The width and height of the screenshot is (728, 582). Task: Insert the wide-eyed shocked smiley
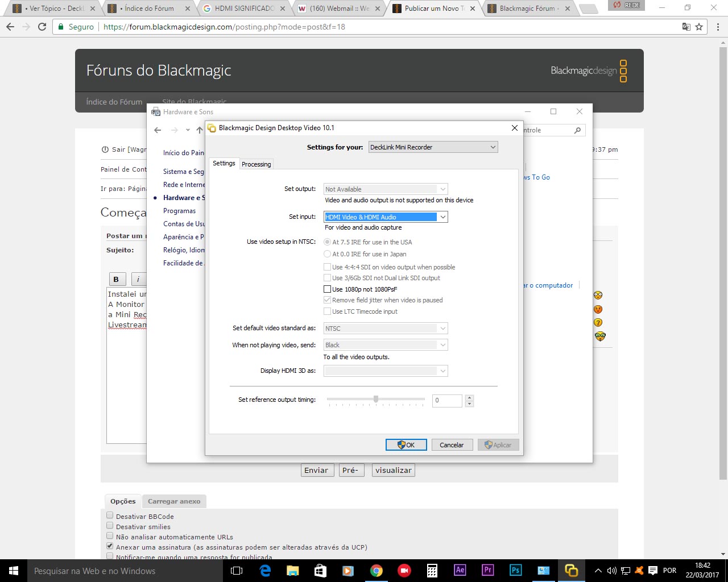tap(598, 295)
